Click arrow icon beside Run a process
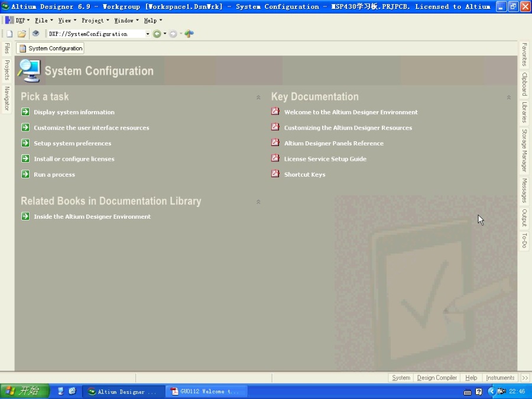Screen dimensions: 532x399 25,174
